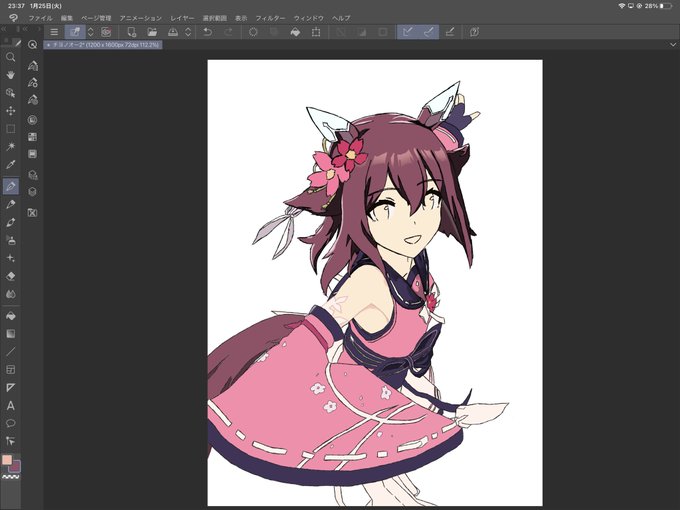This screenshot has height=510, width=680.
Task: Open the Tool Property palette icon
Action: pyautogui.click(x=33, y=82)
